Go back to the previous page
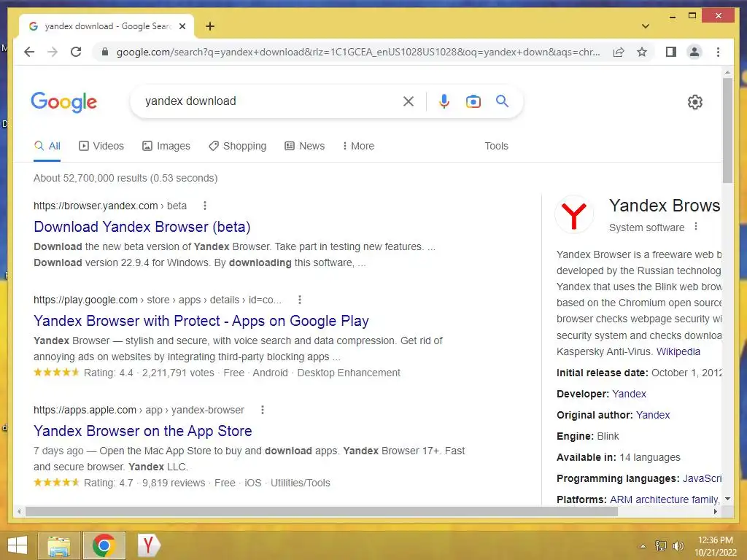 click(x=29, y=52)
